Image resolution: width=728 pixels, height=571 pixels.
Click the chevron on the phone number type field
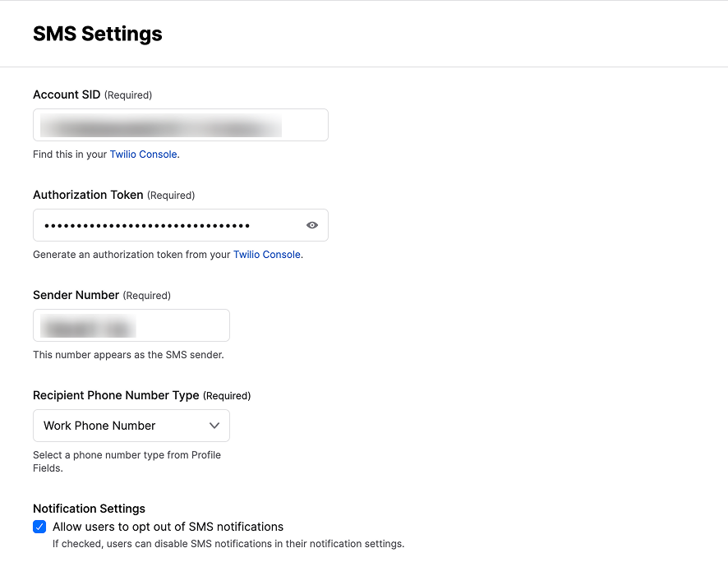coord(214,426)
